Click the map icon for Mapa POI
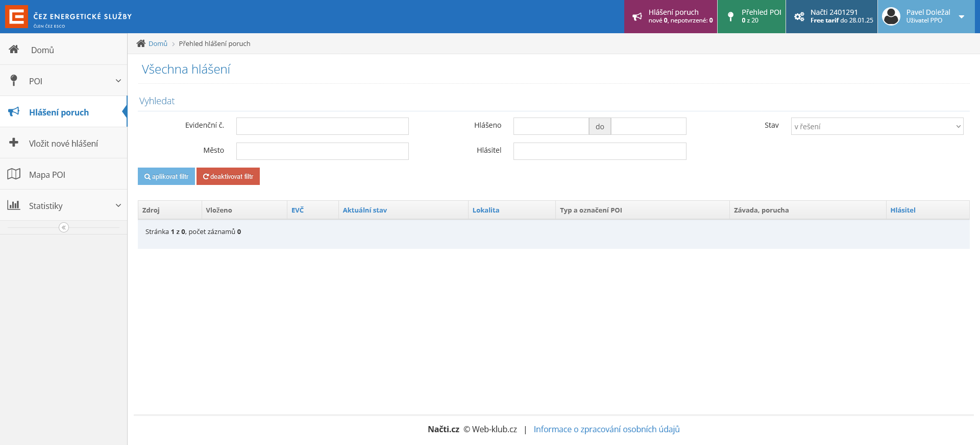 click(x=14, y=174)
